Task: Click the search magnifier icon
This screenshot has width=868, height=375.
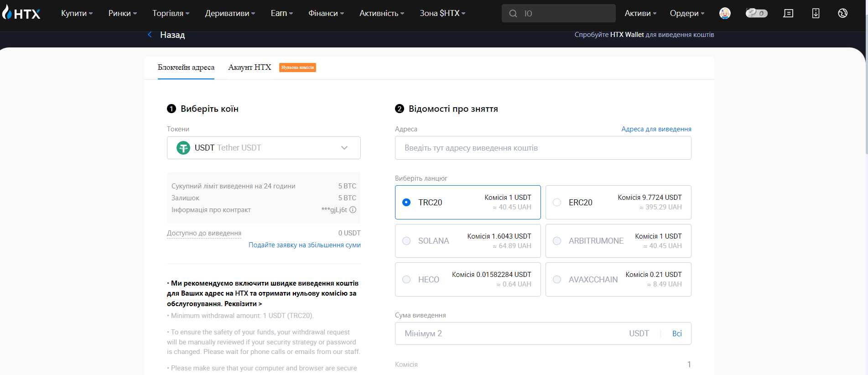Action: [x=513, y=14]
